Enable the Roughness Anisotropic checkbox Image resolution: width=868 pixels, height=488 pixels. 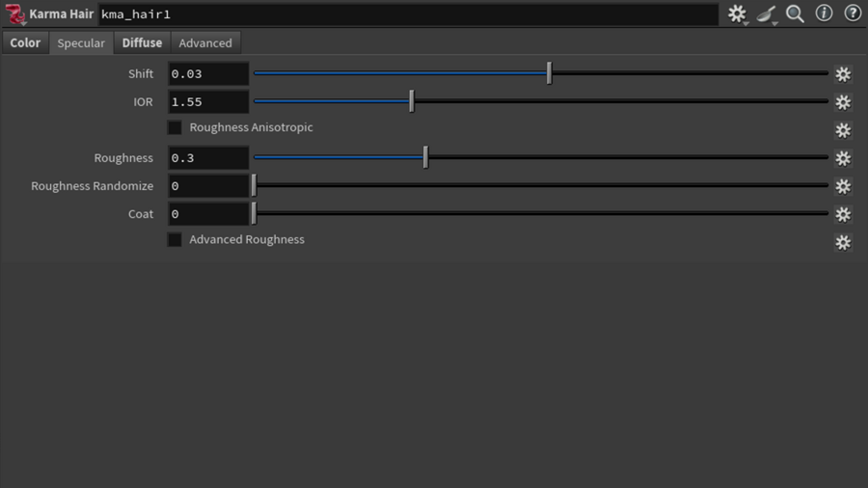pos(175,128)
